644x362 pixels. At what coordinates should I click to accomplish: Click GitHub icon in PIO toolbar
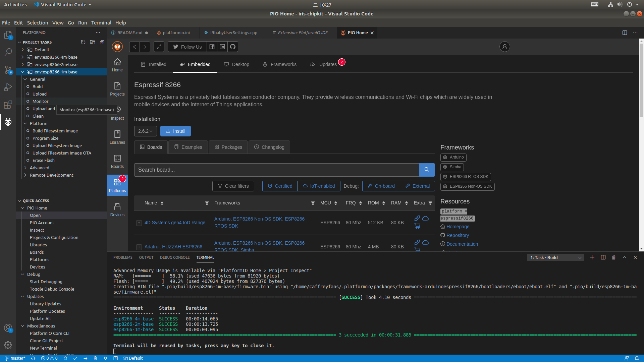(233, 47)
